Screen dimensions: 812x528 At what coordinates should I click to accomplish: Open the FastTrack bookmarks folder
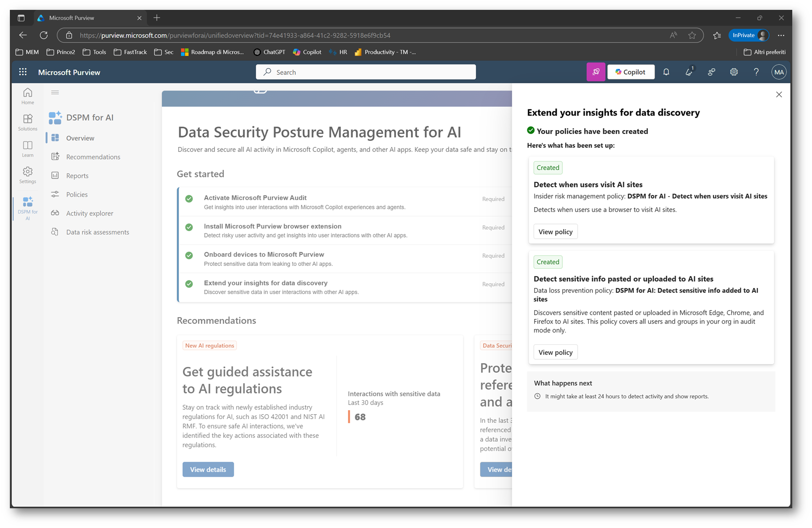[x=130, y=52]
